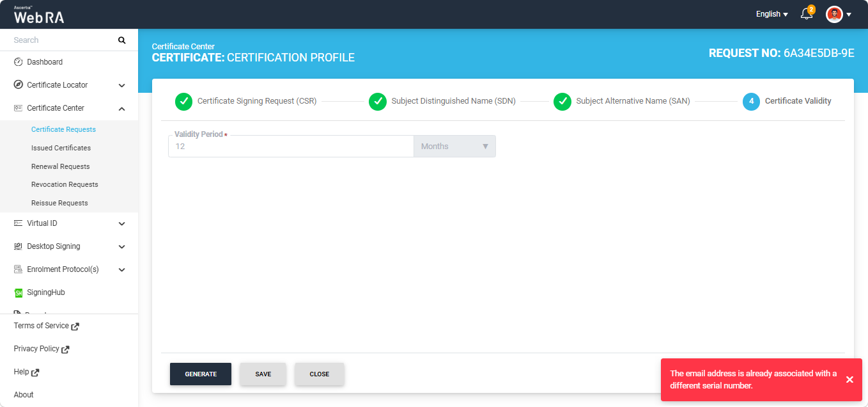Open Issued Certificates in sidebar
This screenshot has height=407, width=868.
click(61, 148)
